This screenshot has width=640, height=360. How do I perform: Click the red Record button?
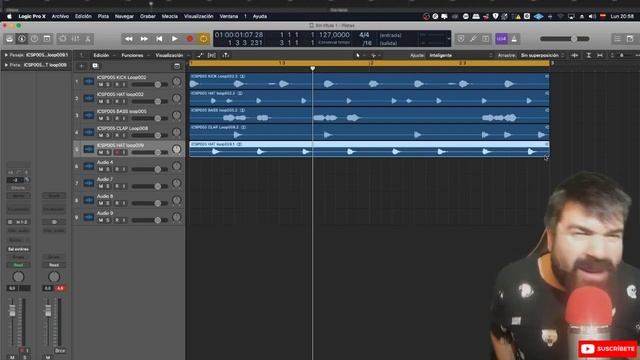tap(189, 39)
